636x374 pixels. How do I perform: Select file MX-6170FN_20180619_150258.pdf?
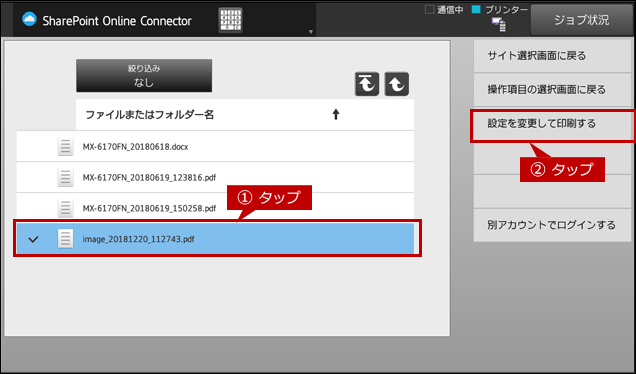coord(215,208)
